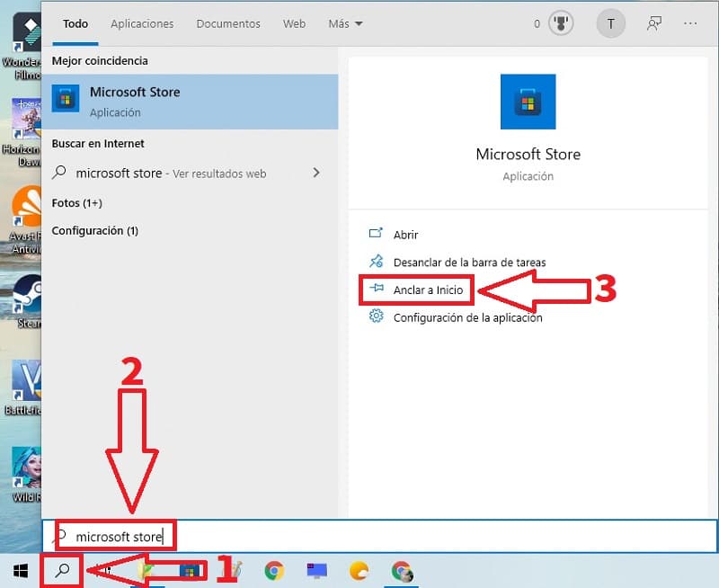This screenshot has width=719, height=588.
Task: Click Battlefield desktop shortcut
Action: (24, 388)
